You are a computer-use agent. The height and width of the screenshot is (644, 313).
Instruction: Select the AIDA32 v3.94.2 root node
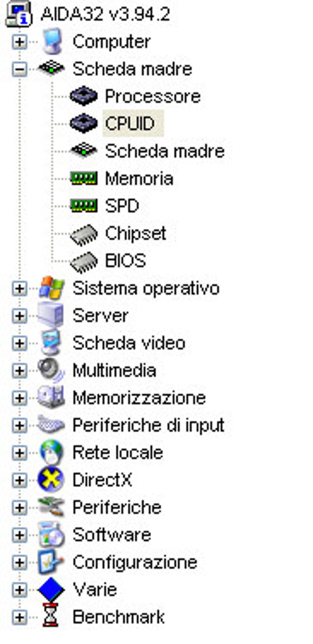(x=106, y=14)
